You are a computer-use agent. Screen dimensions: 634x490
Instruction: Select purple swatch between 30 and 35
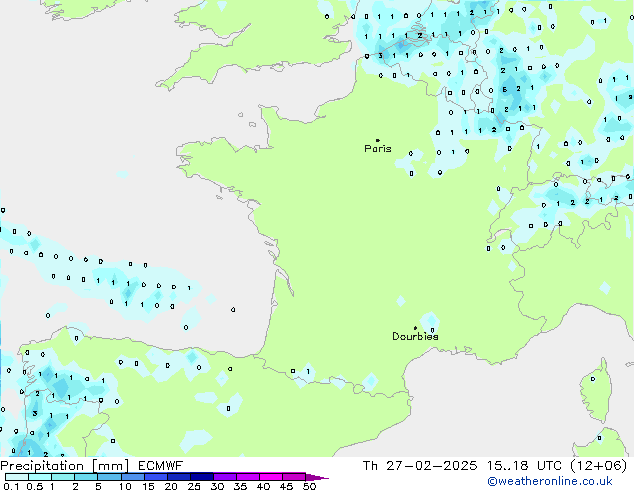pyautogui.click(x=224, y=477)
